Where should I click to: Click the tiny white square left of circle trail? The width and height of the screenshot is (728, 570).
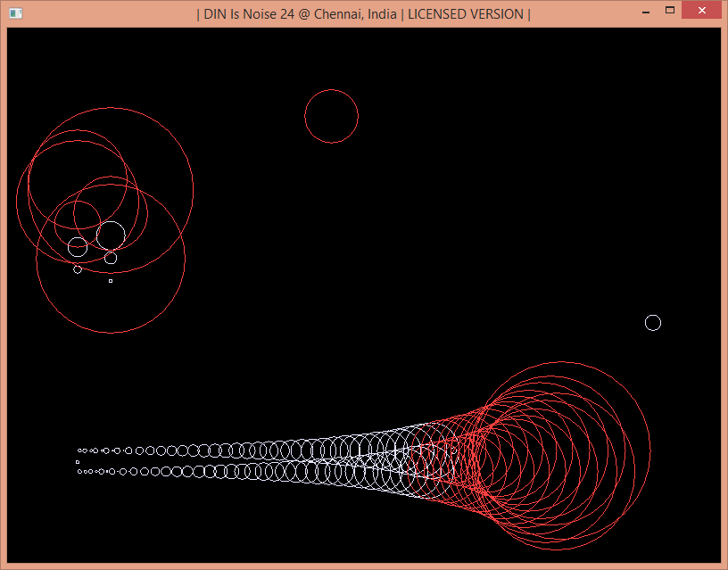pyautogui.click(x=78, y=462)
